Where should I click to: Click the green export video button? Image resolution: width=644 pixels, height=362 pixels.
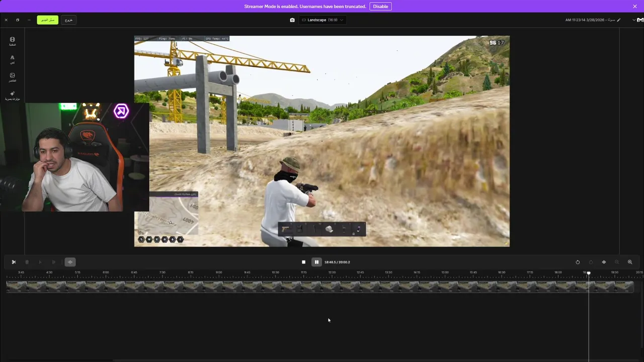47,20
